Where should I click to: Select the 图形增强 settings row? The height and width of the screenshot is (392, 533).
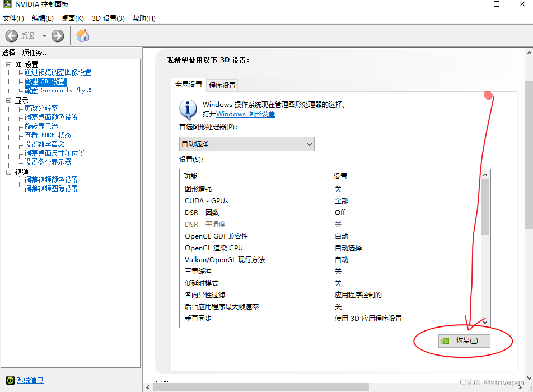330,189
